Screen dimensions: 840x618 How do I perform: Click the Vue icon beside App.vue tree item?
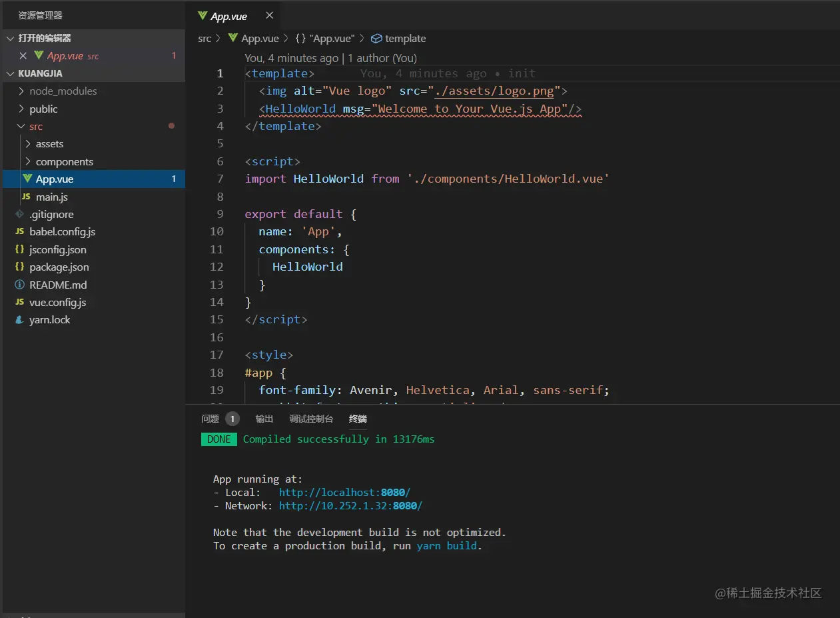point(27,179)
